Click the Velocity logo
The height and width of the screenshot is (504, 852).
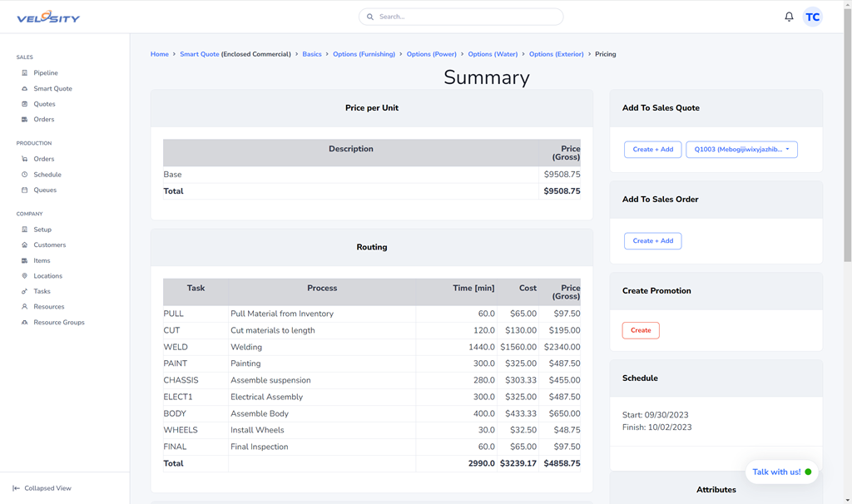tap(48, 17)
